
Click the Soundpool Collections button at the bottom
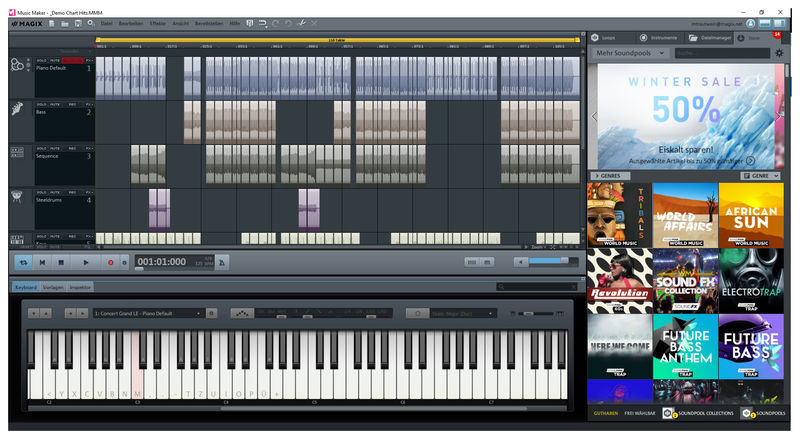tap(698, 413)
